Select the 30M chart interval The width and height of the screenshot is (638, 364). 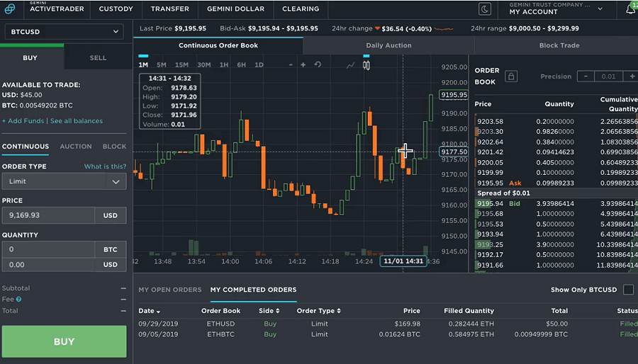pos(204,64)
